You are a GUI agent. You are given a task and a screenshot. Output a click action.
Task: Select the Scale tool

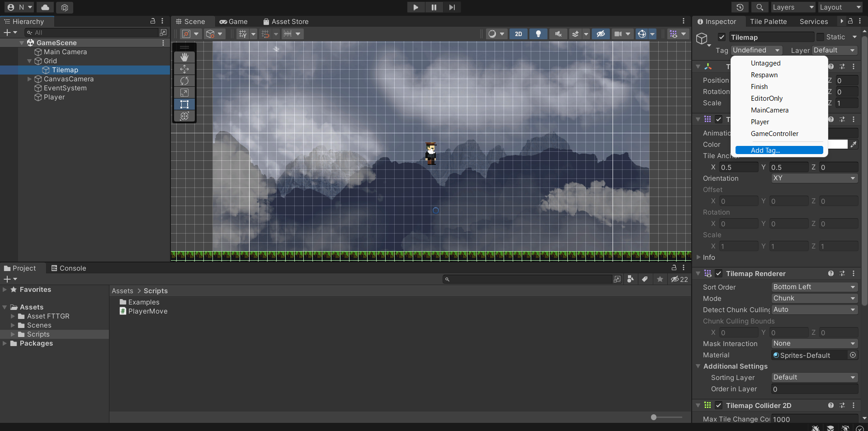184,93
